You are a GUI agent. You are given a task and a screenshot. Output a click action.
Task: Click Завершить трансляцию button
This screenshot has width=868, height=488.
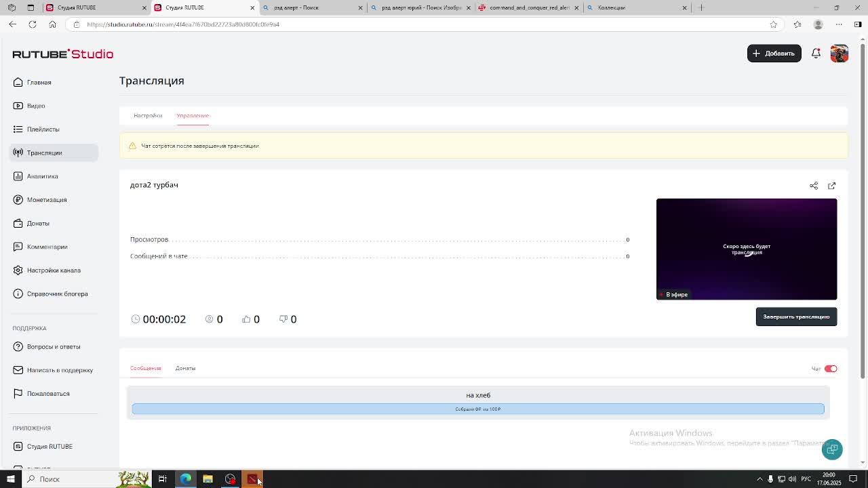[x=796, y=317]
